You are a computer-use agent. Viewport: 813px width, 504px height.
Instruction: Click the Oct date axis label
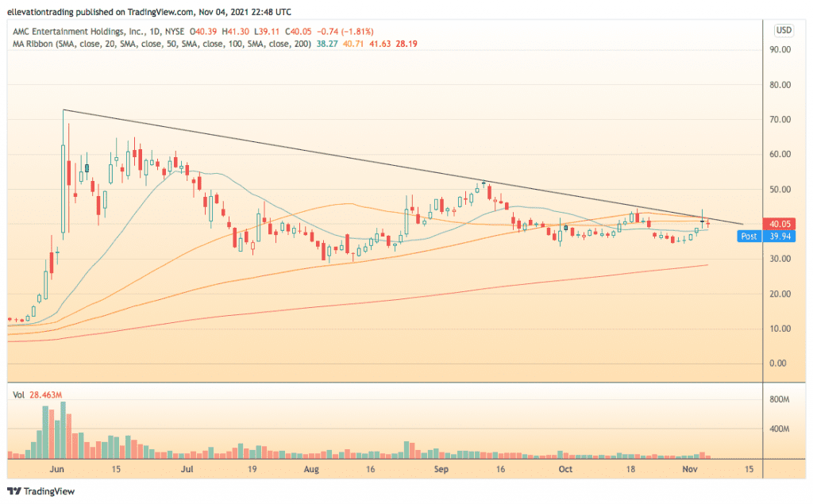click(x=565, y=469)
